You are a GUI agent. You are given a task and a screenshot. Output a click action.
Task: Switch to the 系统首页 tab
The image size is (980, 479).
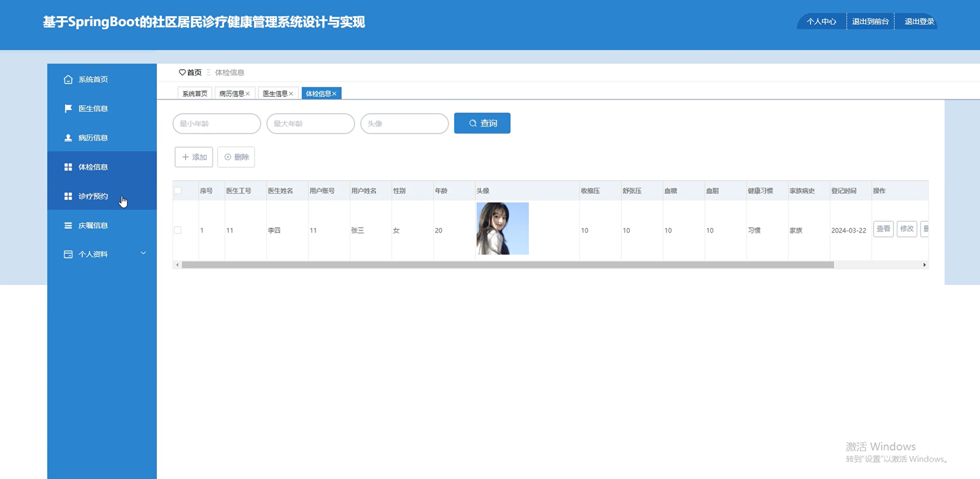[195, 94]
